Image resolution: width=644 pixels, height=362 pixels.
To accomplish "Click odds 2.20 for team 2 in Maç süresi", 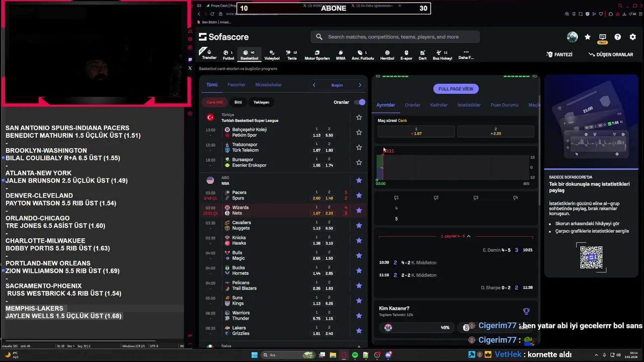I will pos(496,131).
